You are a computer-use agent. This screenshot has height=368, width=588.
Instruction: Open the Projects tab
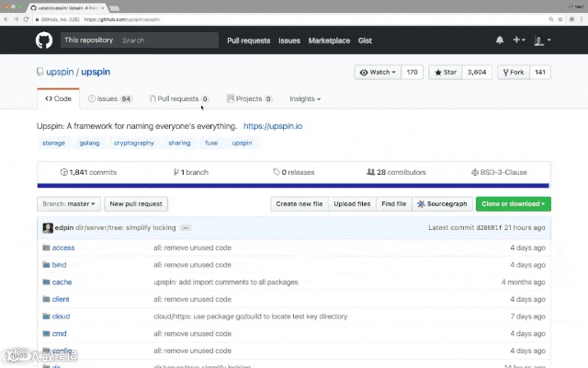coord(249,98)
